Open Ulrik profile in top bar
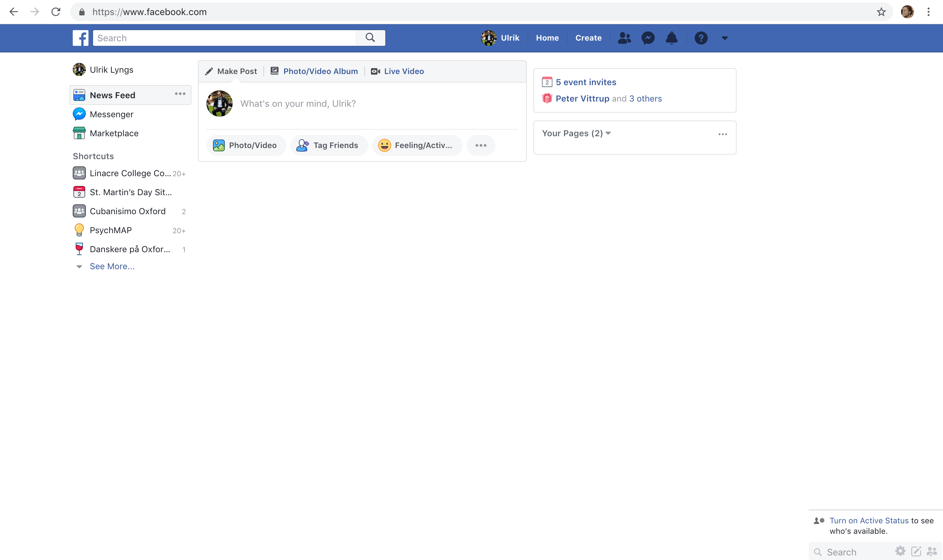The width and height of the screenshot is (943, 560). pos(501,38)
